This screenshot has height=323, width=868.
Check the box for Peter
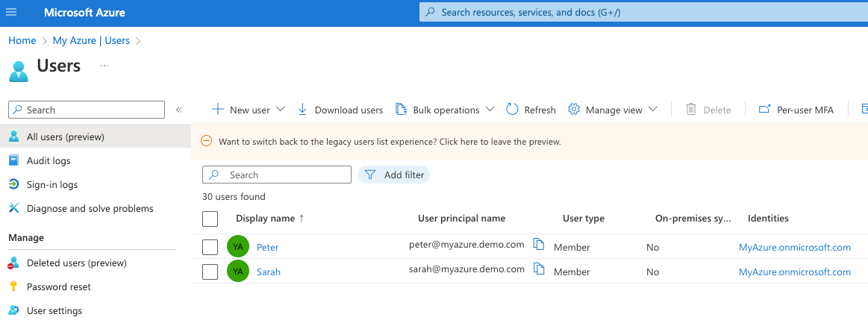point(210,247)
